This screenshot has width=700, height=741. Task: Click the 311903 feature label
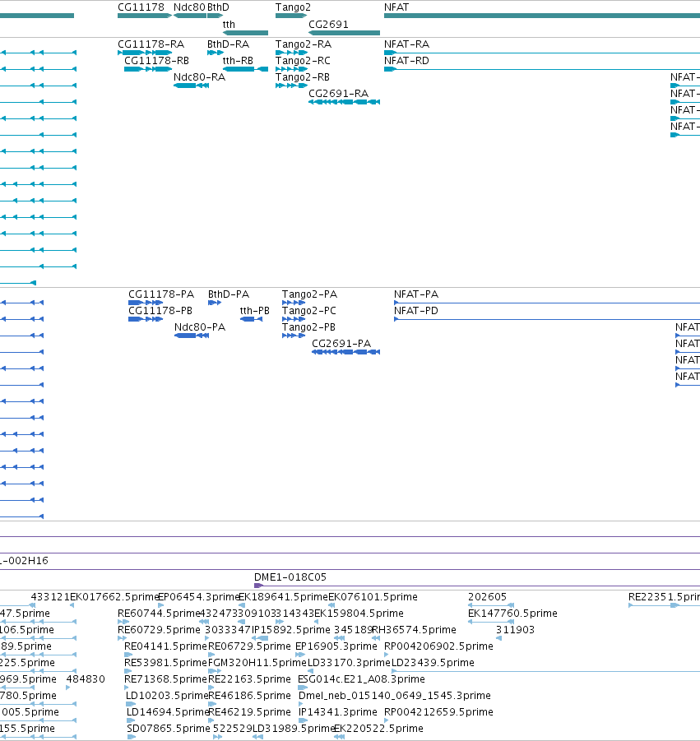point(515,630)
